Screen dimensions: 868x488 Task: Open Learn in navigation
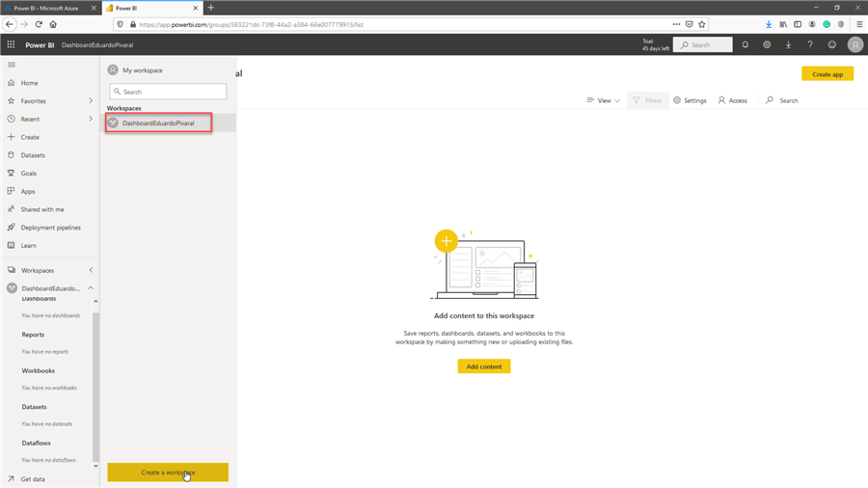(28, 246)
